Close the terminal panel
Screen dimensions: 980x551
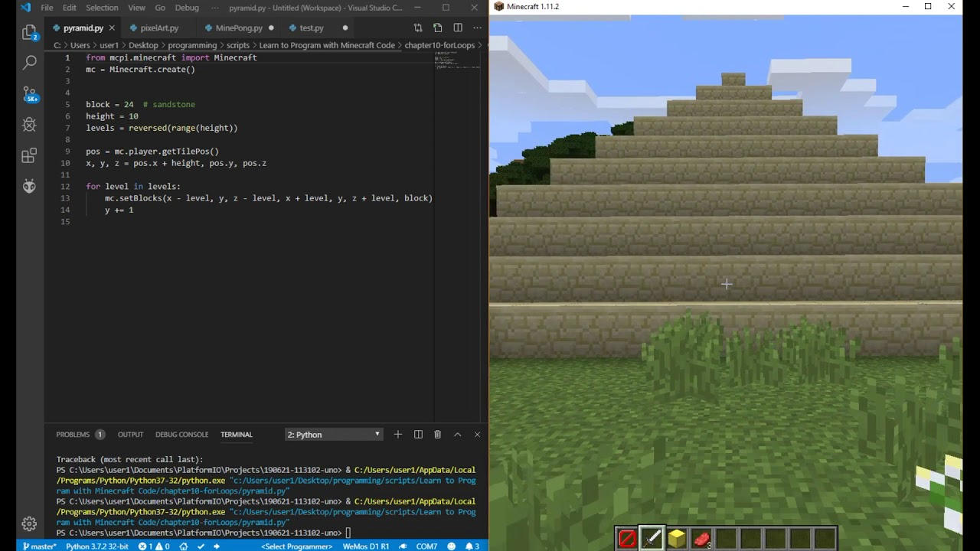coord(477,434)
